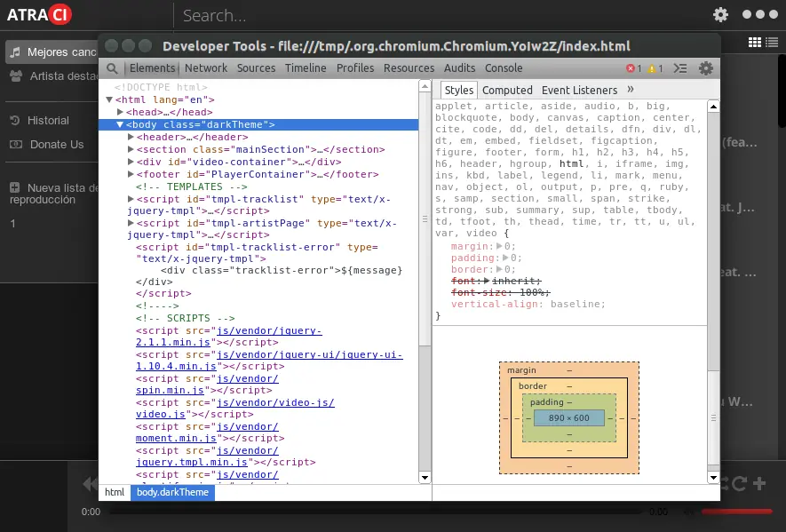Open the spin.min.js script link
Viewport: 786px width, 532px height.
pos(207,385)
